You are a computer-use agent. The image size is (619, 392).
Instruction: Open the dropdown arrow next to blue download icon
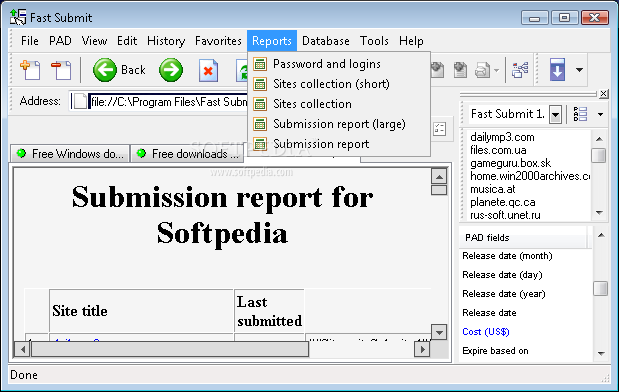point(579,70)
